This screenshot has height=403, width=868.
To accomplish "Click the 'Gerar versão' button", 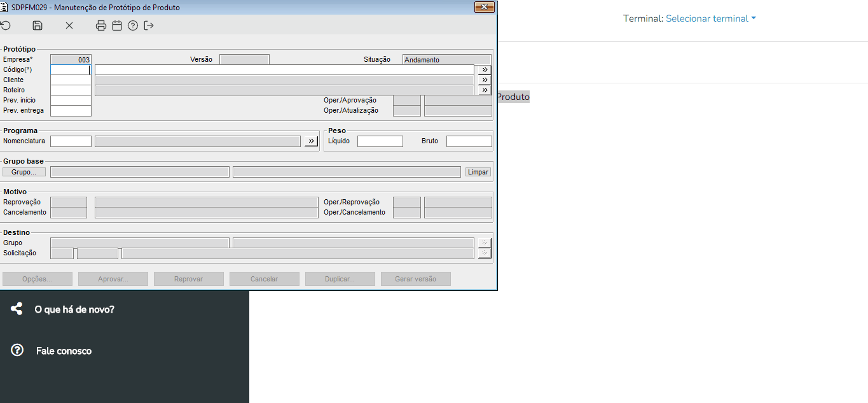I will (416, 279).
